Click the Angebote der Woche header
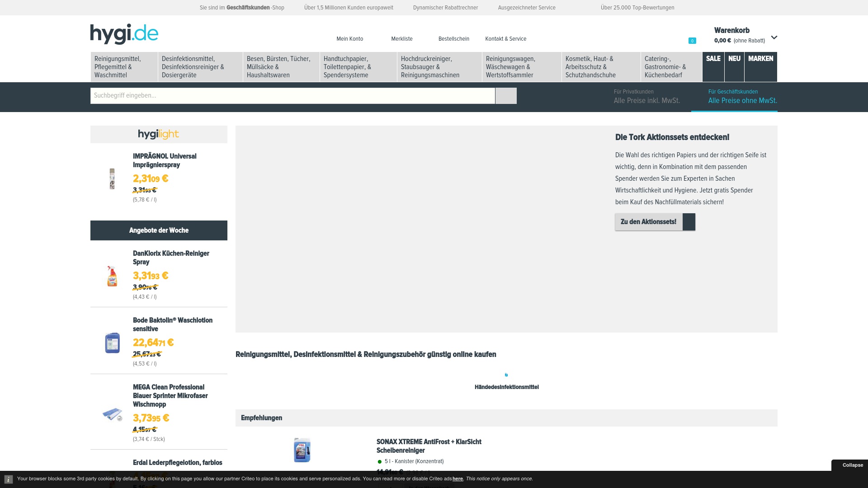The width and height of the screenshot is (868, 488). click(159, 230)
